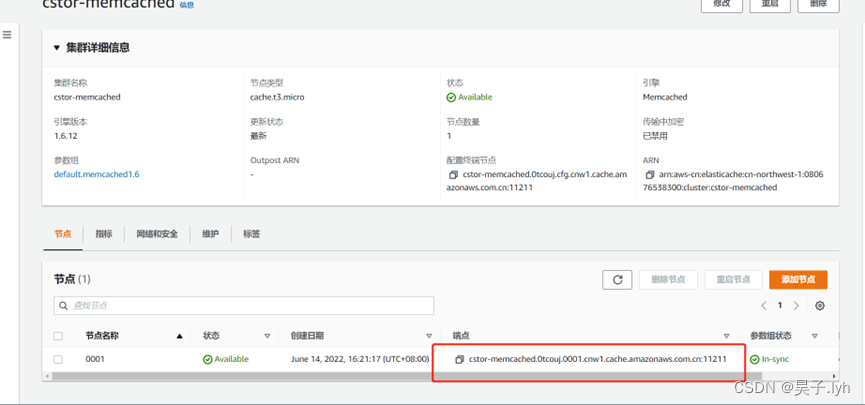Click the 删除节点 button
This screenshot has height=405, width=865.
click(668, 280)
